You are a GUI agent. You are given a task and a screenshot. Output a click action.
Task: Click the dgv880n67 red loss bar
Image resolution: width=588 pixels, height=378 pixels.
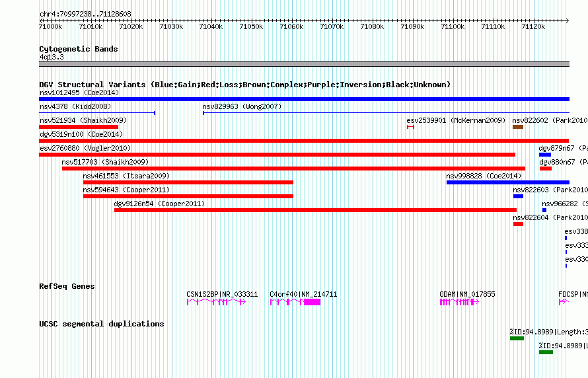click(x=546, y=169)
